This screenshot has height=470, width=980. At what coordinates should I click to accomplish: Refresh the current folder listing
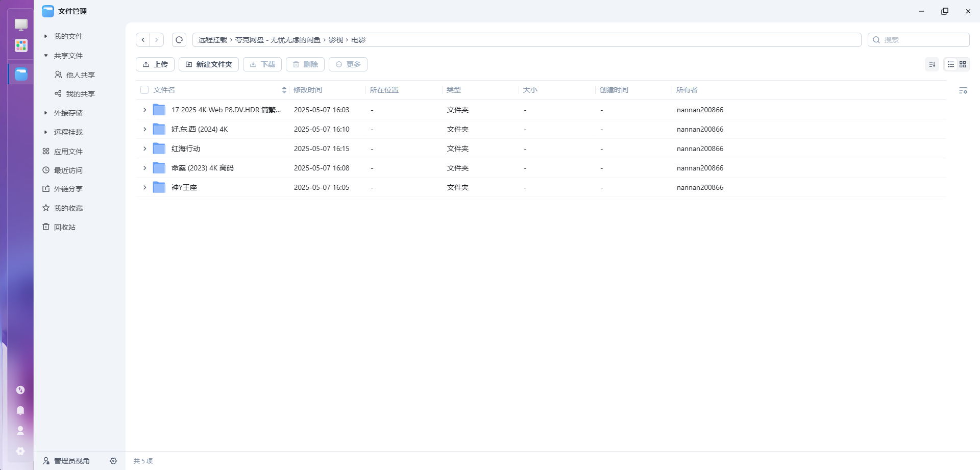[179, 40]
